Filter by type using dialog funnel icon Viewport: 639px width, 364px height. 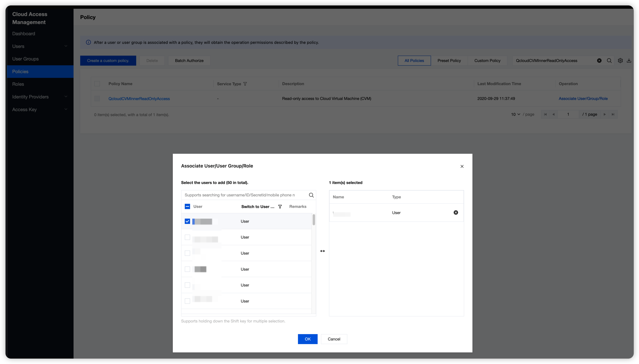[x=280, y=207]
